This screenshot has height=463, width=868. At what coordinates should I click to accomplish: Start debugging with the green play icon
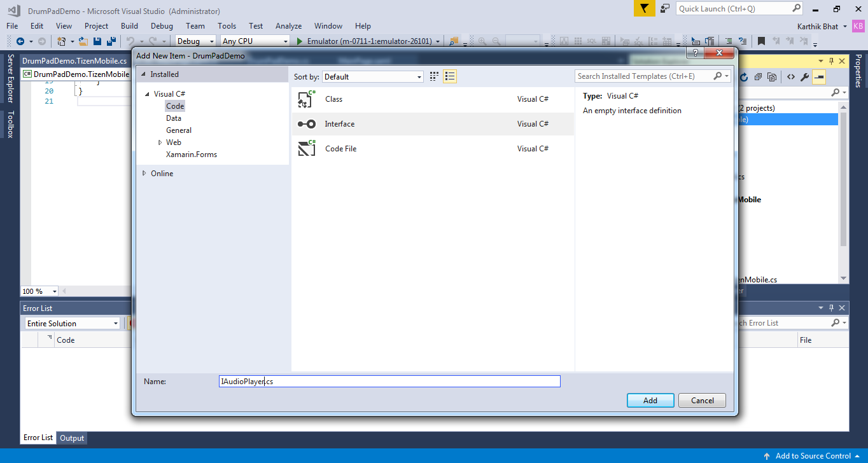click(300, 41)
